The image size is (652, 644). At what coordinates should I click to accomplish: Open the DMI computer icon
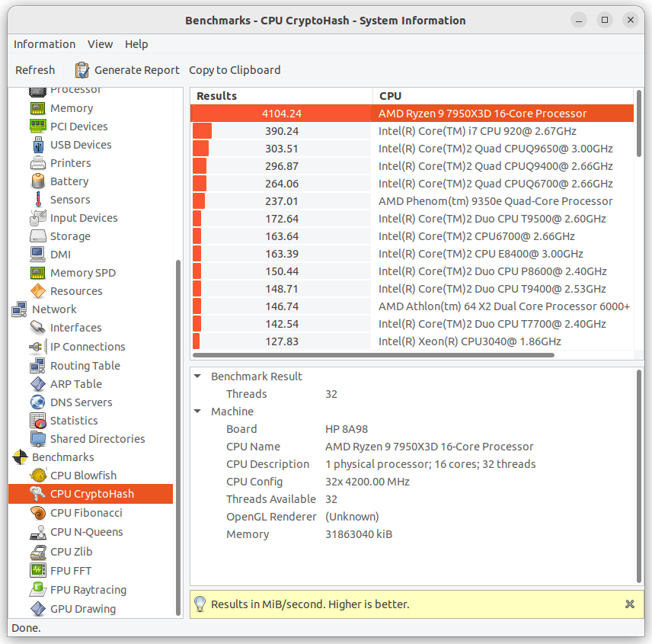click(x=37, y=255)
